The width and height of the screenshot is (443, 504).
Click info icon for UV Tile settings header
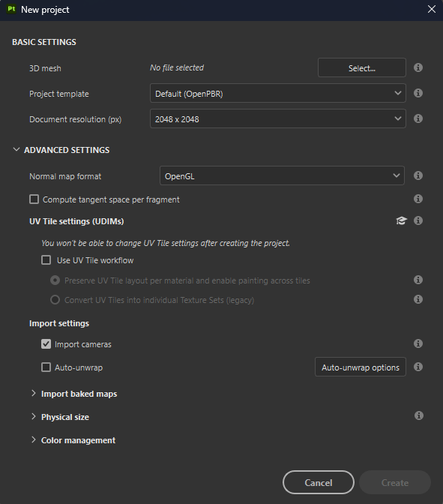tap(418, 220)
